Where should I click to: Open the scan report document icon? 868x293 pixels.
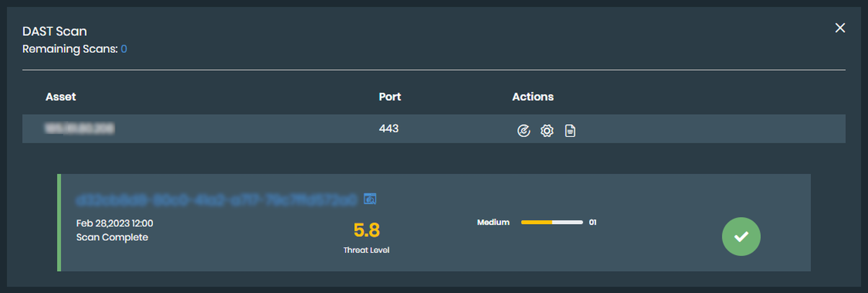point(570,131)
